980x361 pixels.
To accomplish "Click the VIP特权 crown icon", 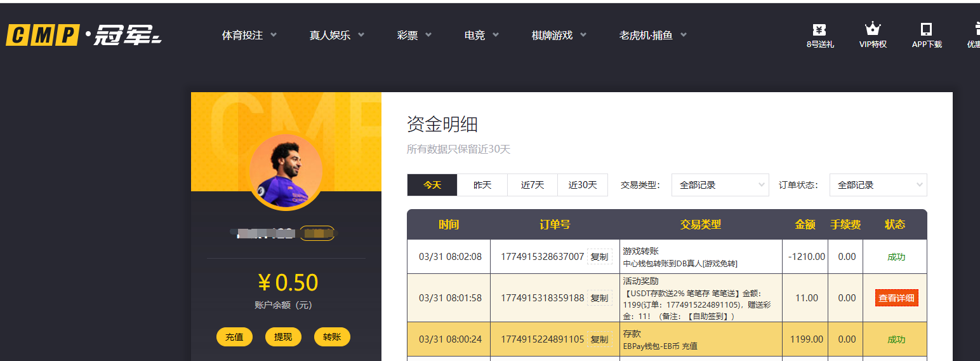I will coord(873,30).
